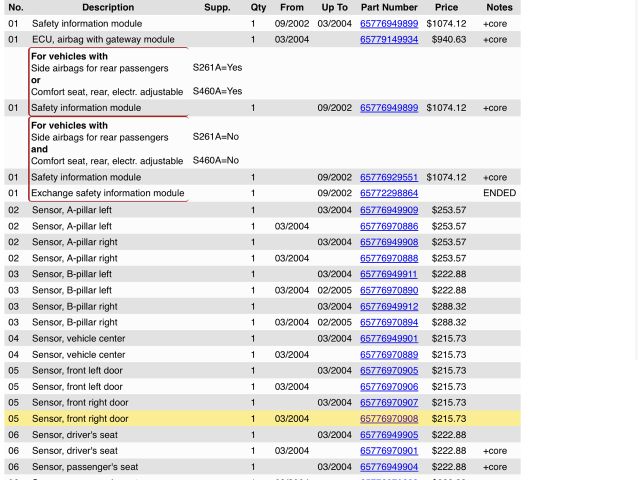Open part link 65776970888
This screenshot has height=480, width=640.
389,259
